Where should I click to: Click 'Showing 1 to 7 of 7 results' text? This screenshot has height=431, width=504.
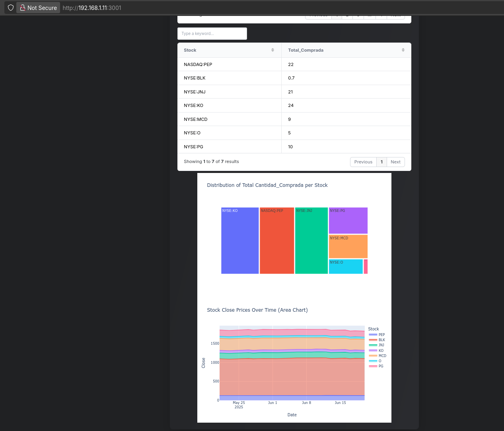[211, 161]
